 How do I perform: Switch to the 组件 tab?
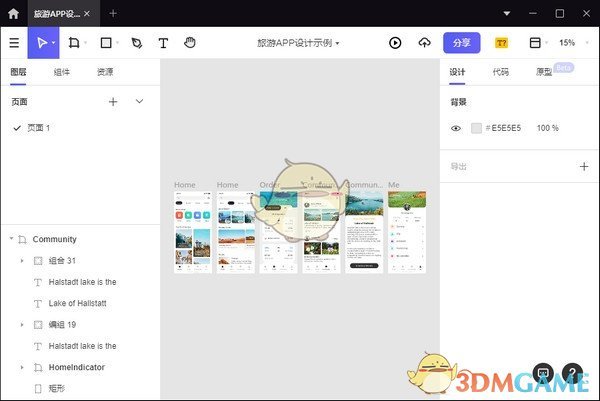pos(61,72)
